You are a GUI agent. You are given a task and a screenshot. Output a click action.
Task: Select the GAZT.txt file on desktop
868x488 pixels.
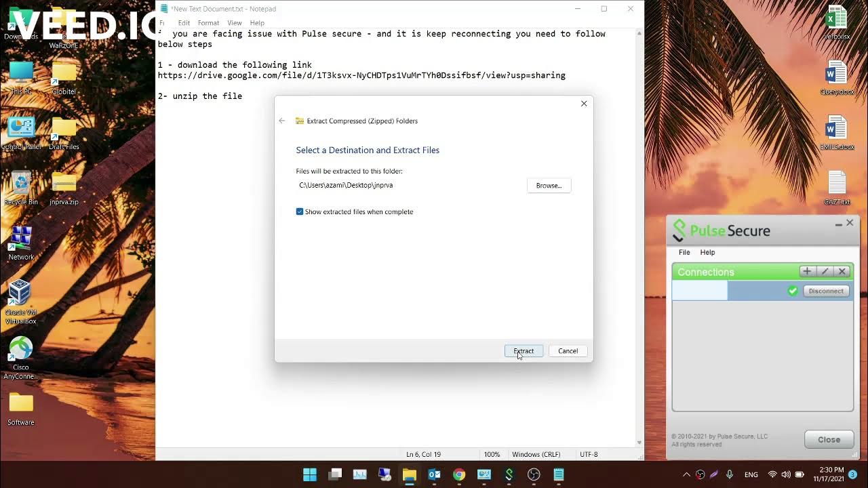837,188
